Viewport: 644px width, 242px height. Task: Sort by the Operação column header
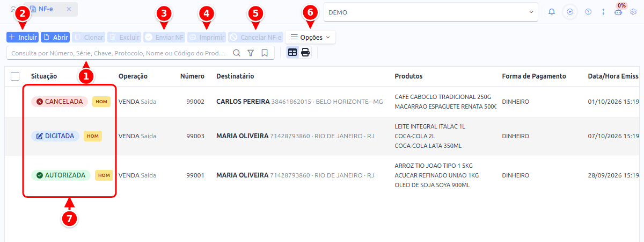pyautogui.click(x=133, y=76)
